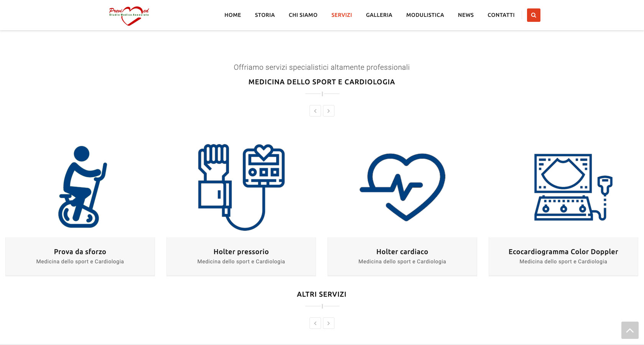
Task: Click the scroll-to-top arrow button
Action: tap(630, 330)
